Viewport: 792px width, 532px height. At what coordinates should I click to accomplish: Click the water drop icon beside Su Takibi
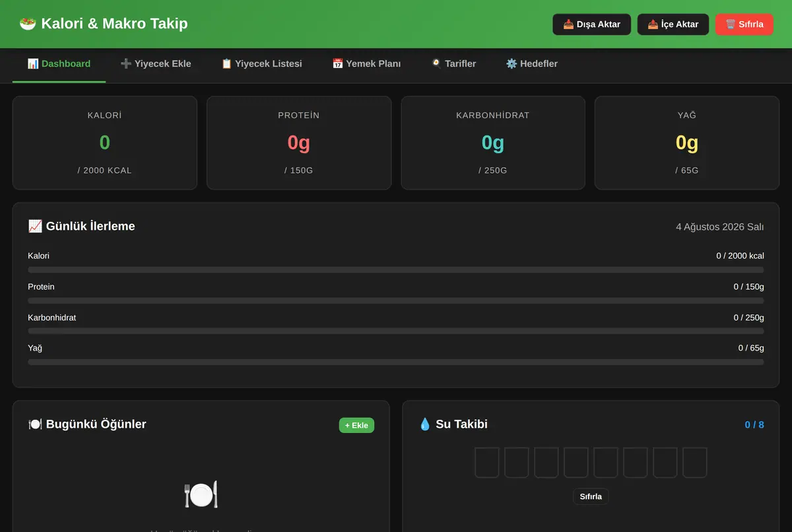[x=425, y=424]
